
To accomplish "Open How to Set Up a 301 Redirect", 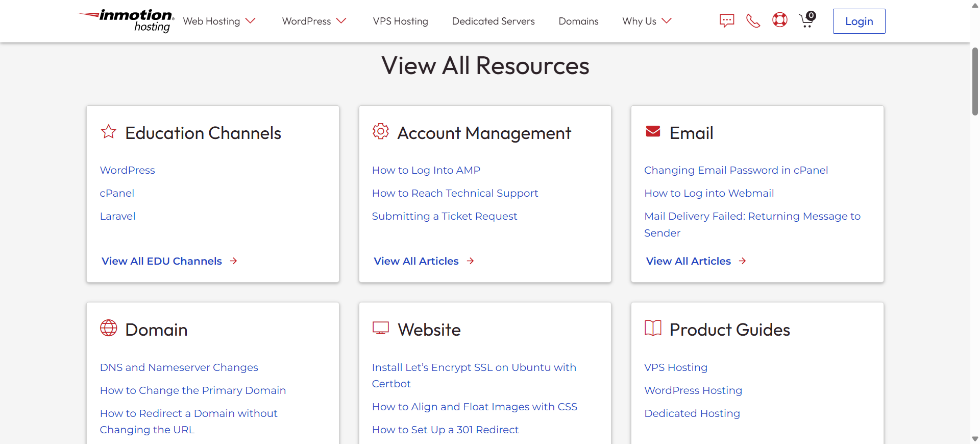I will tap(445, 430).
